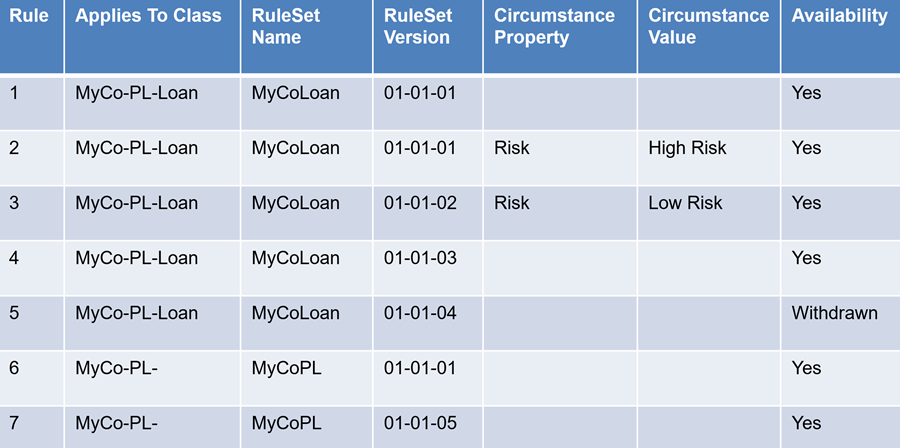The image size is (900, 448).
Task: Click the Applies To Class header
Action: point(148,17)
